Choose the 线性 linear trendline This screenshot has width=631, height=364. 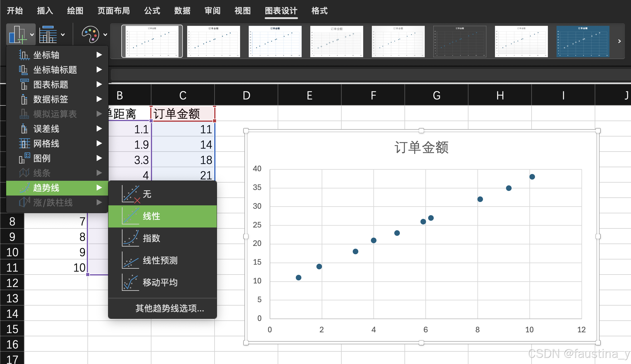151,216
